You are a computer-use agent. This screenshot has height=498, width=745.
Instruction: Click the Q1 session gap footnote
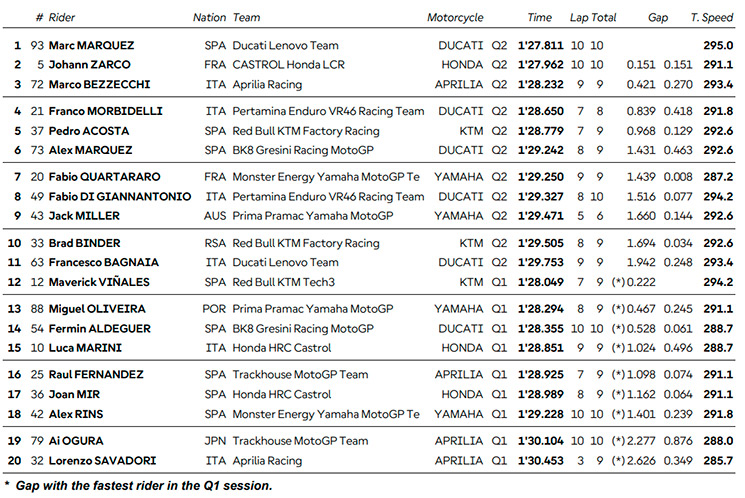138,486
